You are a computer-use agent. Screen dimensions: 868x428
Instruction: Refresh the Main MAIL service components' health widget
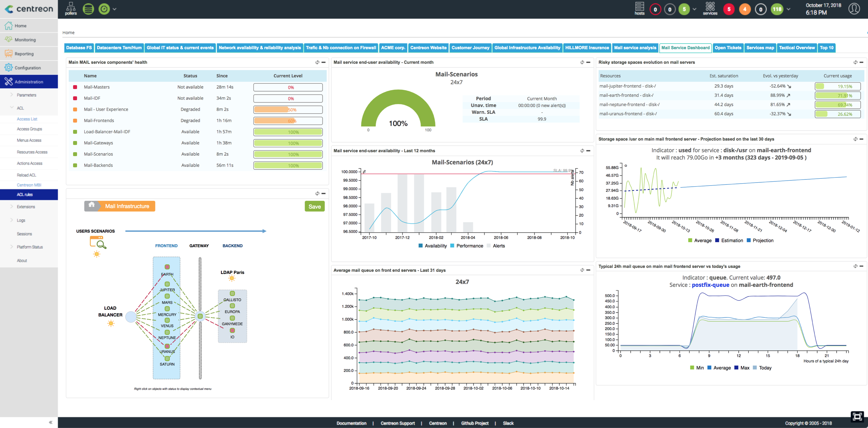(x=317, y=62)
